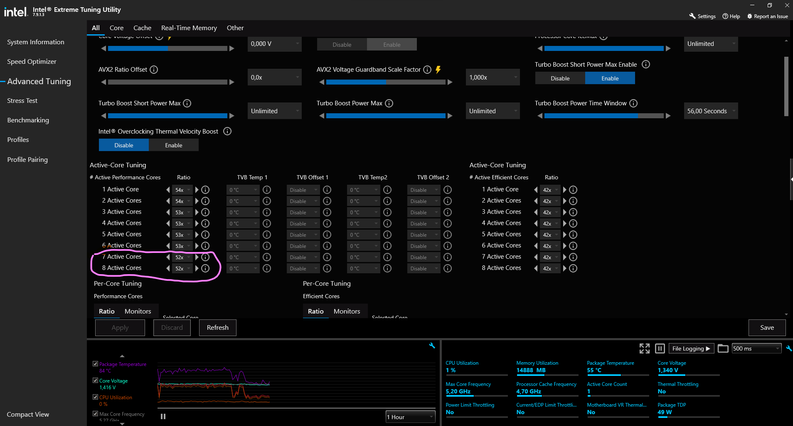This screenshot has height=426, width=793.
Task: Show info for Overclocking Thermal Velocity Boost
Action: point(228,132)
